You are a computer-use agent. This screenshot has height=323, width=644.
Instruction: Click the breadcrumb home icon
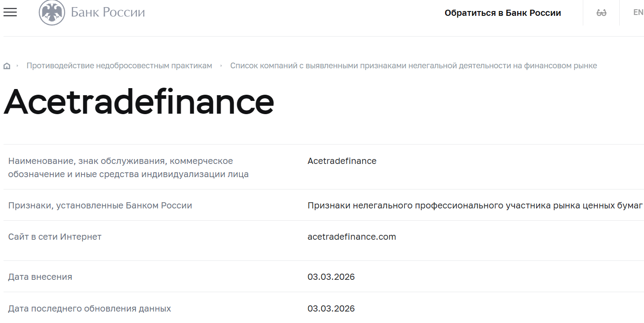(7, 65)
